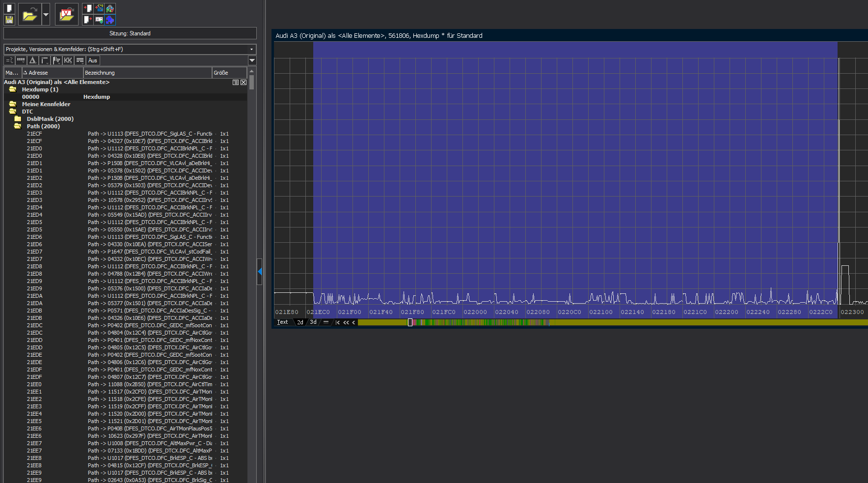Click the Ma... column header

point(12,73)
